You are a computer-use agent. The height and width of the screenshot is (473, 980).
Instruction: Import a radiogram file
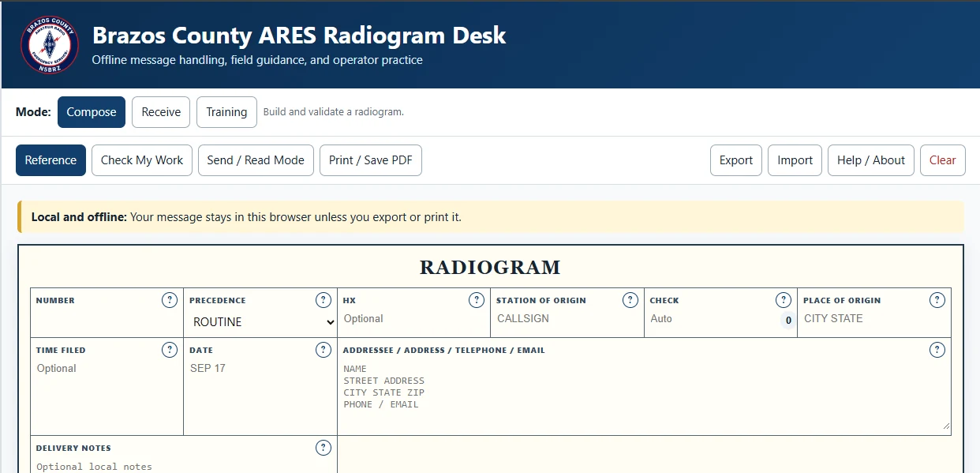795,160
